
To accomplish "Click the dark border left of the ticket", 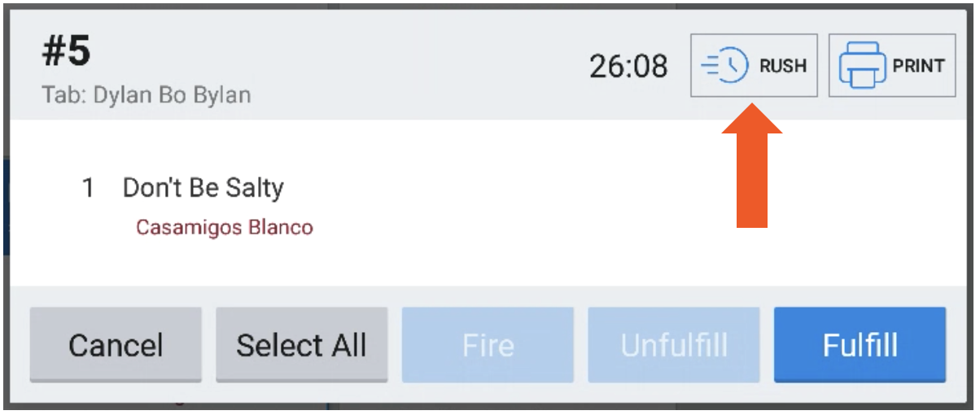I will click(x=4, y=203).
